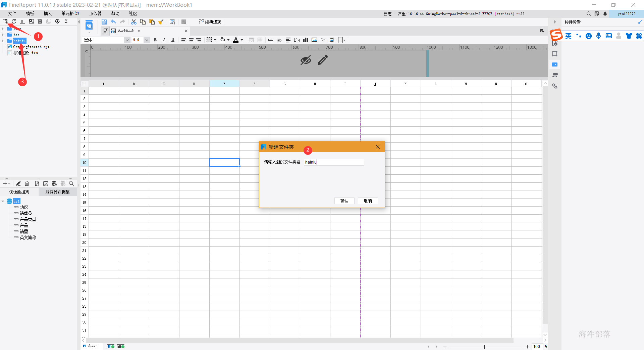Screen dimensions: 644x350
Task: Preview the dataset with the document-magnifier icon
Action: [37, 183]
